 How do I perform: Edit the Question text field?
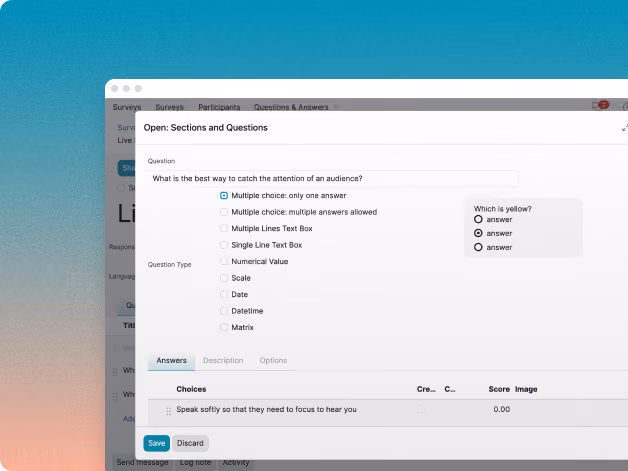click(332, 179)
